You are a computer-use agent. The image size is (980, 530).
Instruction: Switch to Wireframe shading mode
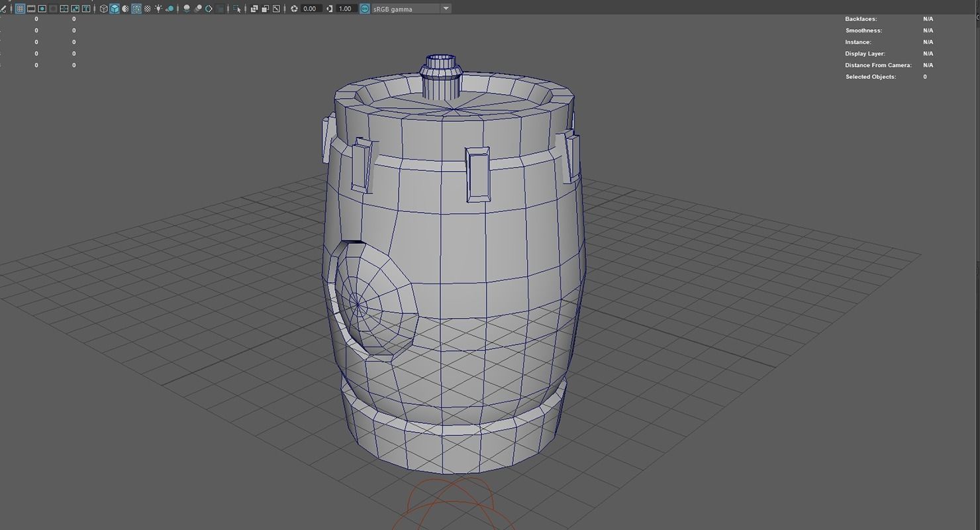[103, 9]
